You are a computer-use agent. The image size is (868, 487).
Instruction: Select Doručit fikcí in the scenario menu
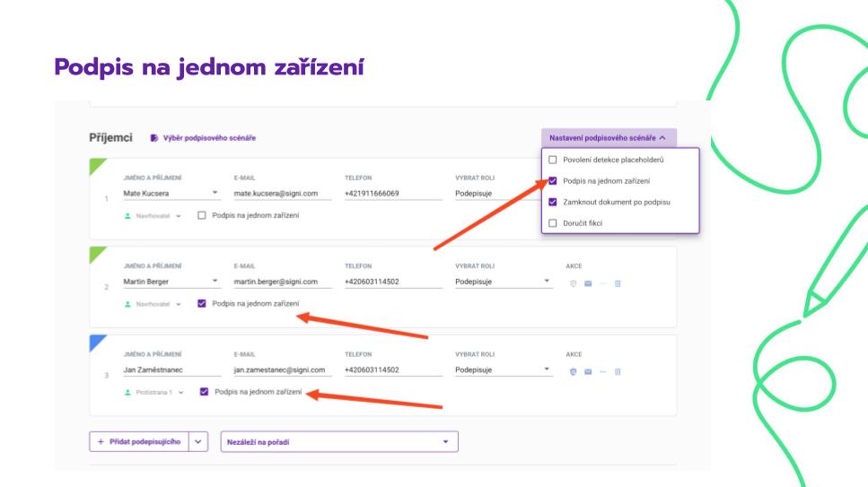(553, 223)
